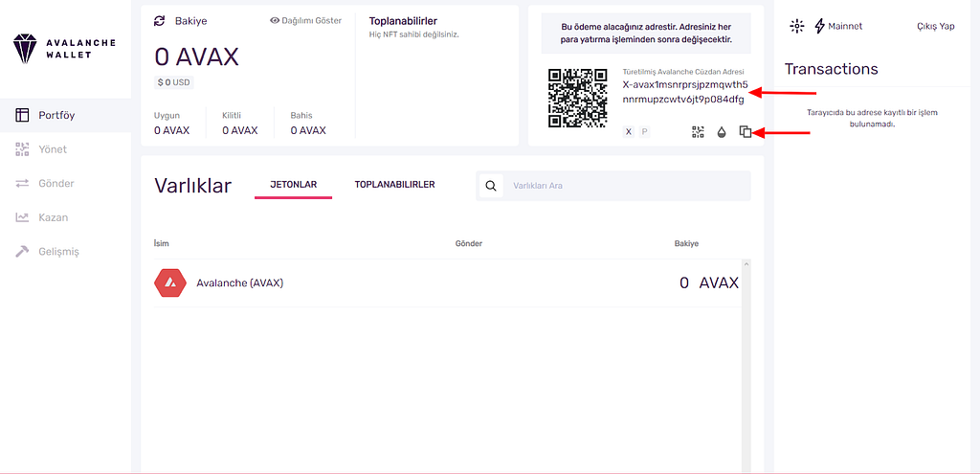This screenshot has width=980, height=474.
Task: Open the Yönet sidebar section
Action: (65, 149)
